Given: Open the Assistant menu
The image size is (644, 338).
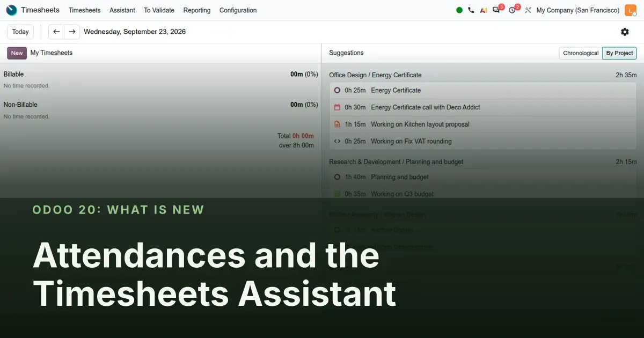Looking at the screenshot, I should coord(122,10).
